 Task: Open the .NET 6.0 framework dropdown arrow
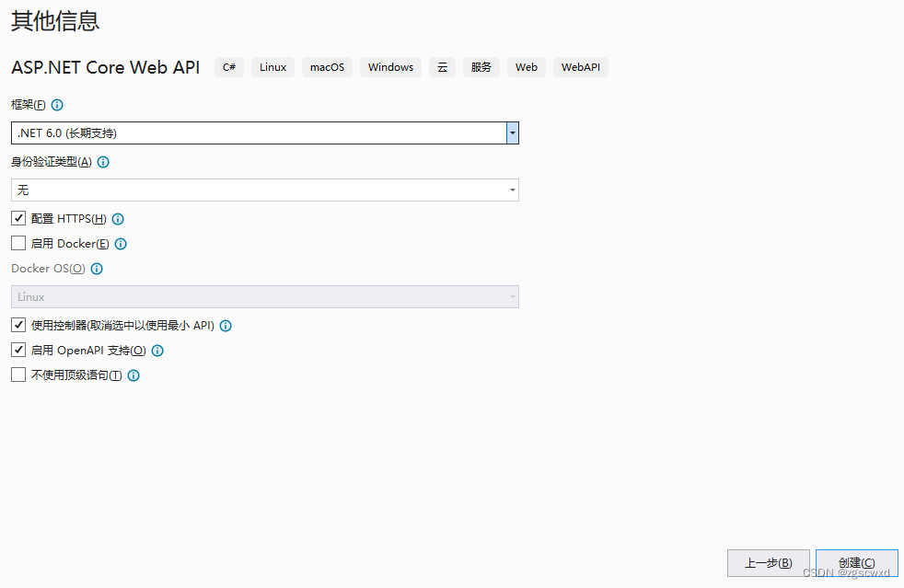click(x=513, y=133)
